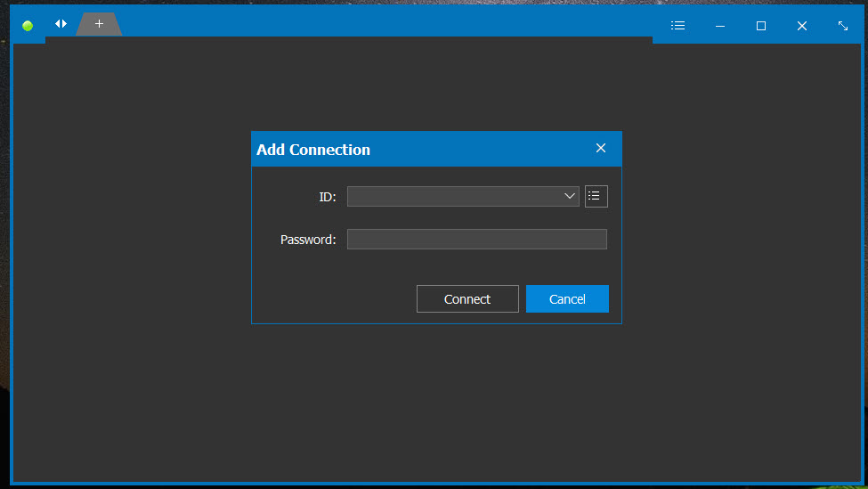
Task: Open the main window list menu icon
Action: pos(677,26)
